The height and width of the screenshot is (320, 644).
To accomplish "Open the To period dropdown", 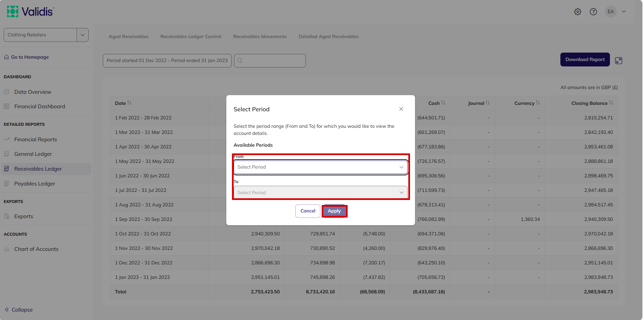I will click(321, 193).
